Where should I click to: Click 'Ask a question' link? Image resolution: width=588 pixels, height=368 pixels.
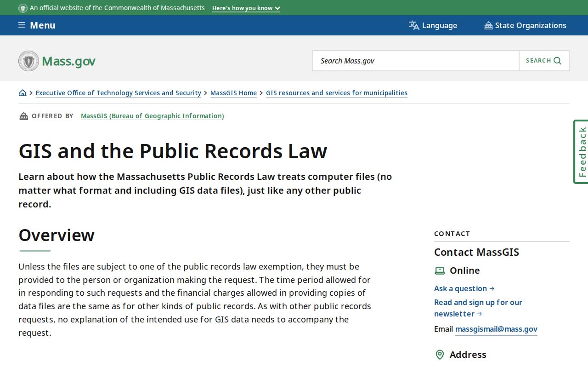(464, 288)
